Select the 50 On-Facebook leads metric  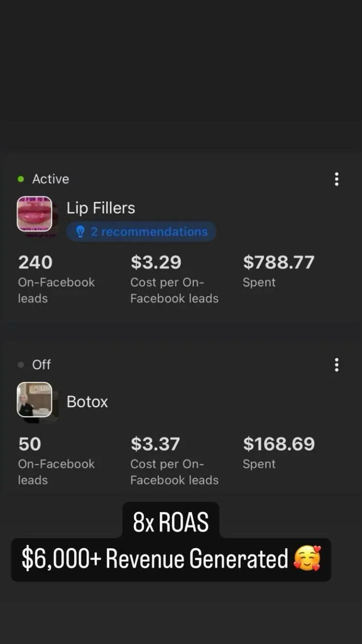(x=30, y=444)
